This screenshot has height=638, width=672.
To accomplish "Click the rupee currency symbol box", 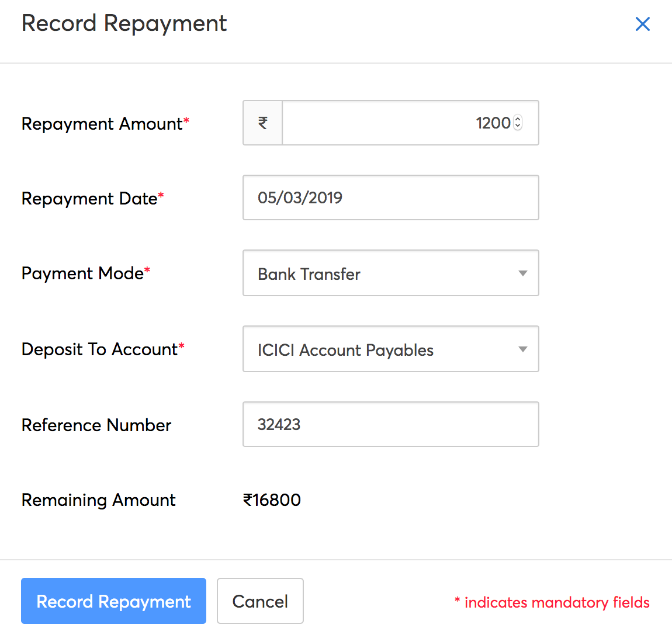I will click(262, 123).
